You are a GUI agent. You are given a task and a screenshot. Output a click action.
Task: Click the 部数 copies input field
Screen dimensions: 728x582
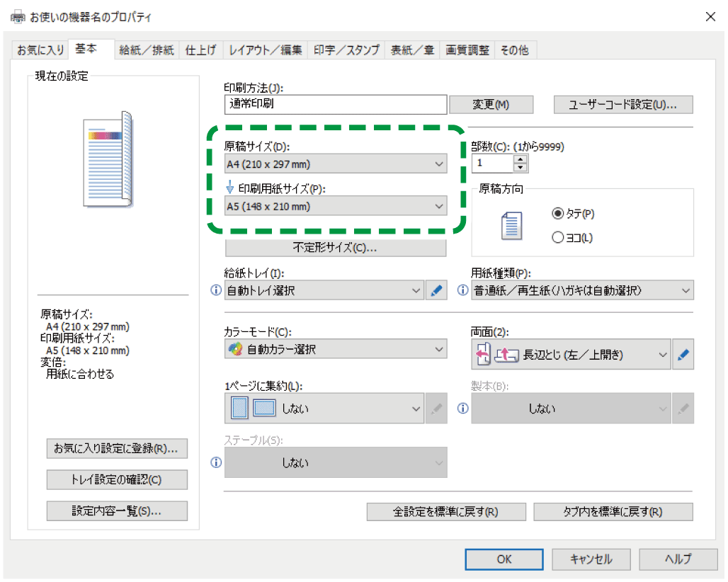[492, 164]
